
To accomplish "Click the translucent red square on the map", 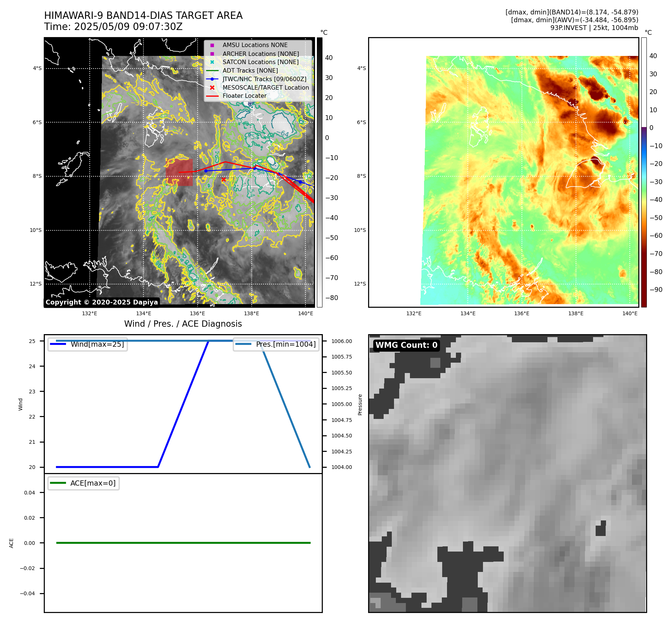I will point(179,173).
